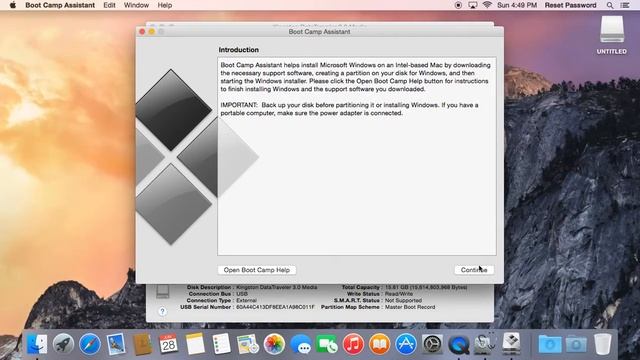Minimize the Boot Camp Assistant window

click(151, 32)
